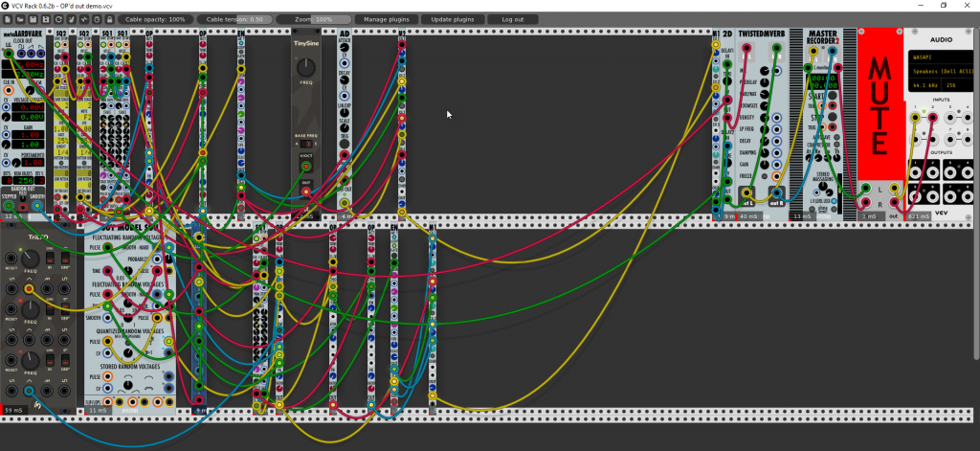Click the Manage plugins button
980x451 pixels.
tap(387, 19)
